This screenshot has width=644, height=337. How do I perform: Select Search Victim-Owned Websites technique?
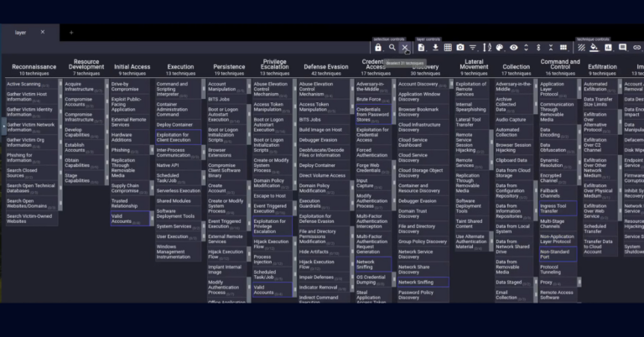pyautogui.click(x=32, y=219)
